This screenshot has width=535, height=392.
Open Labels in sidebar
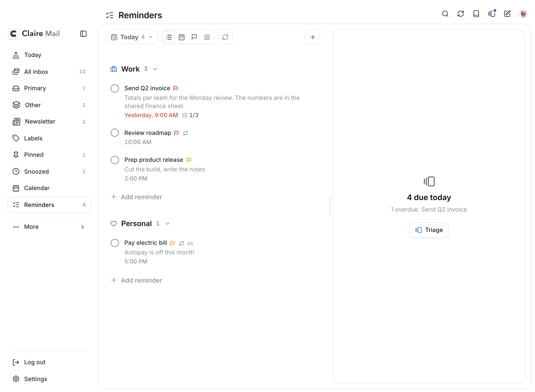click(x=49, y=138)
